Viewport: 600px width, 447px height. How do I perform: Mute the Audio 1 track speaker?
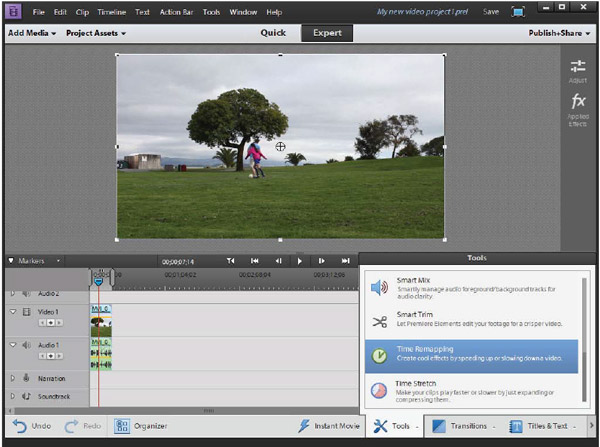point(26,345)
